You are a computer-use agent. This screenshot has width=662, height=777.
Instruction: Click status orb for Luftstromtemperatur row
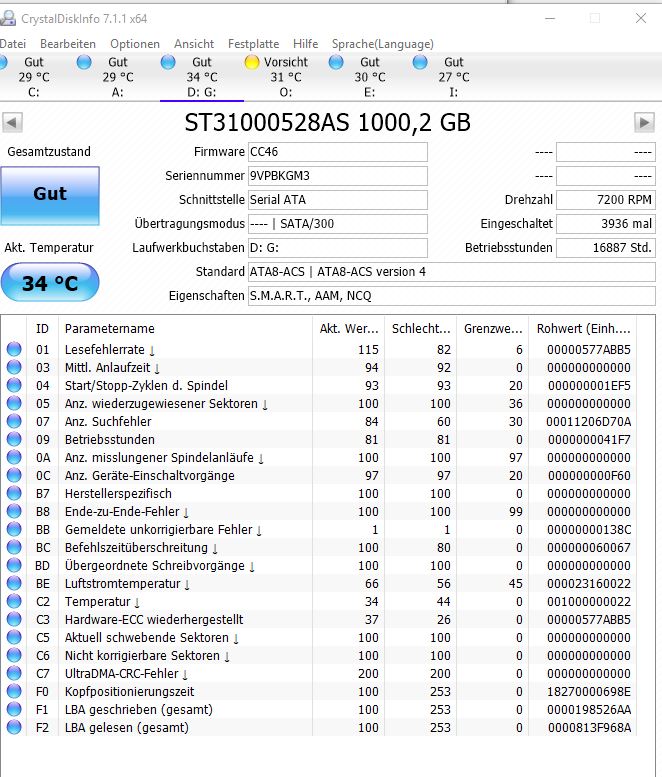pyautogui.click(x=14, y=583)
